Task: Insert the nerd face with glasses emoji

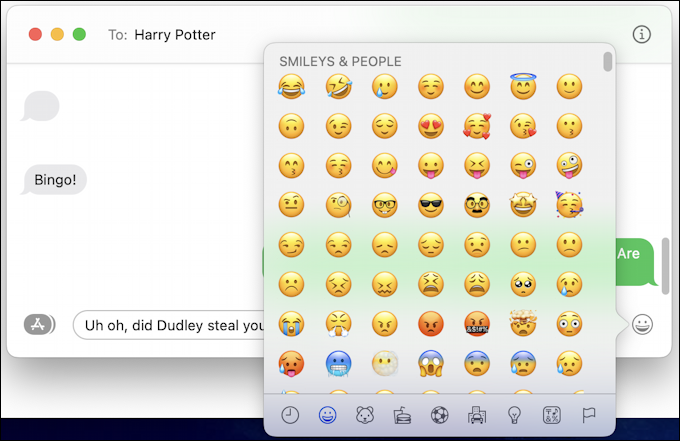Action: pyautogui.click(x=385, y=205)
